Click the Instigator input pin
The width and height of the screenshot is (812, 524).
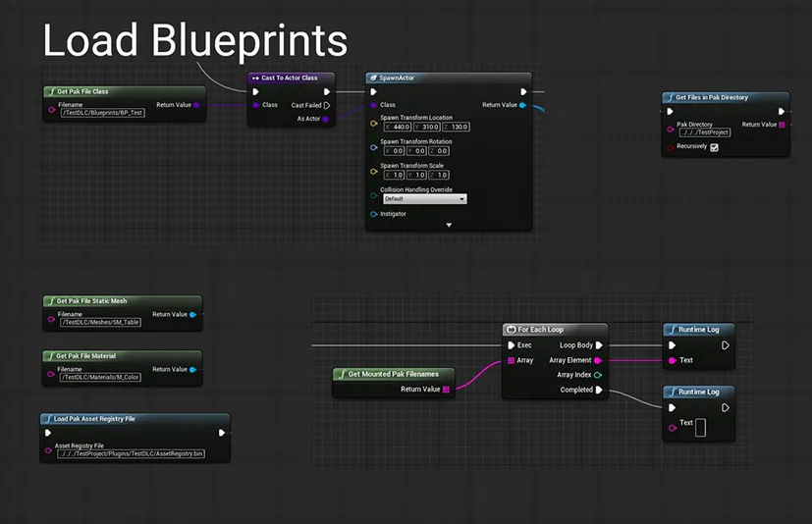point(374,214)
